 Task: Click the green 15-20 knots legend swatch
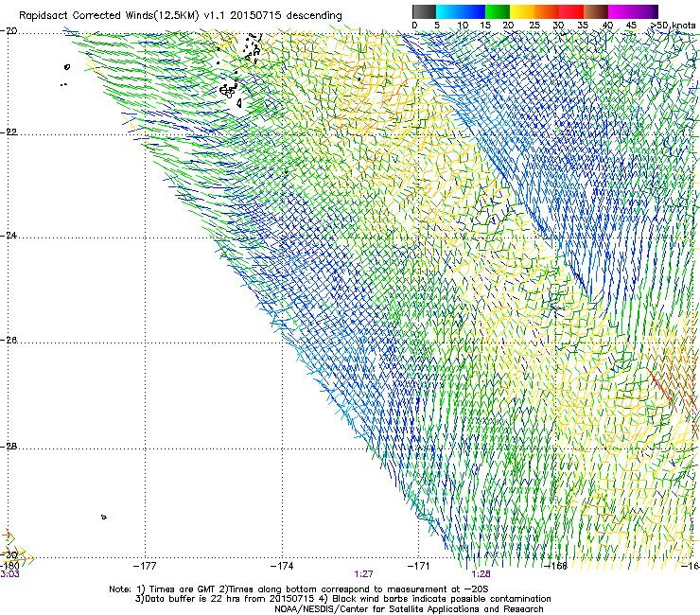tap(498, 11)
